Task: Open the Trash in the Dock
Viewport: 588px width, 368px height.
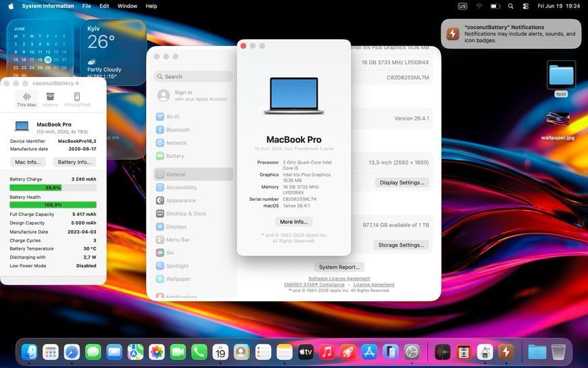Action: pos(558,352)
